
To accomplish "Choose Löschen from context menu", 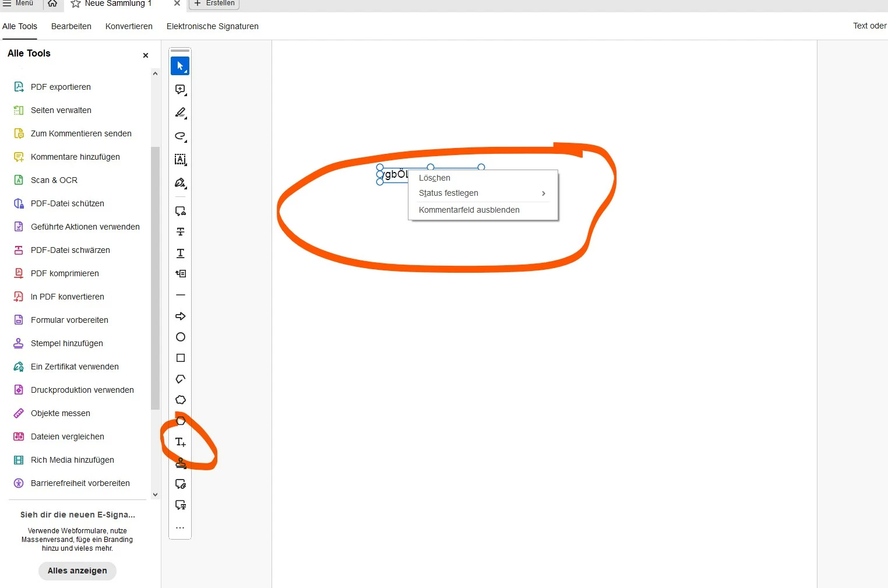I will pyautogui.click(x=484, y=178).
